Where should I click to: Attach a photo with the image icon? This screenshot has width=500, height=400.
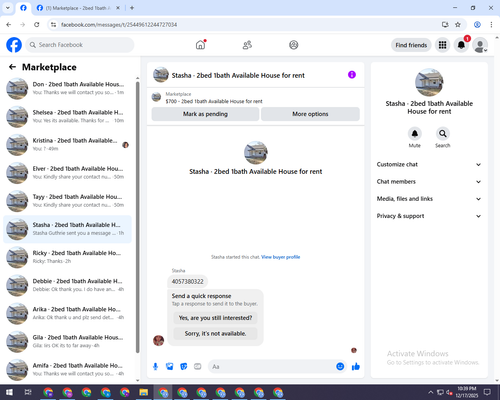[x=170, y=367]
